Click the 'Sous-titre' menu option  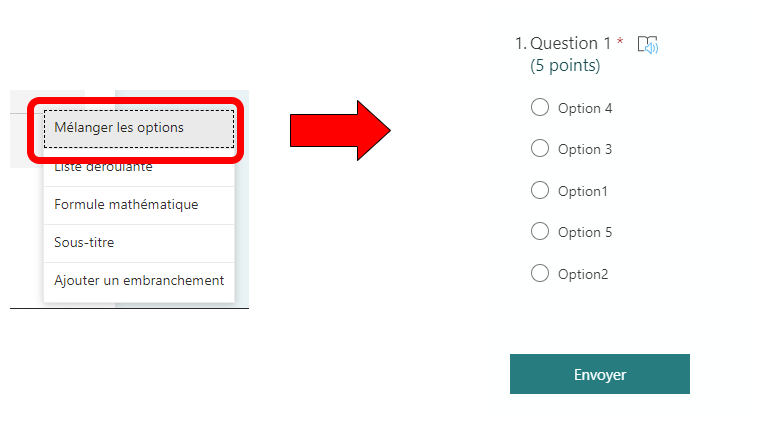click(x=85, y=243)
